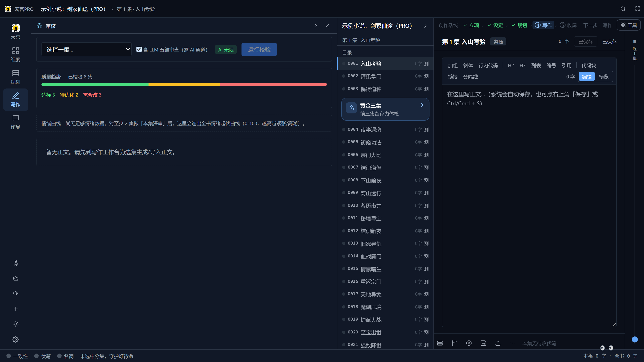This screenshot has height=362, width=644.
Task: Go to the 收尾 workflow step
Action: click(x=568, y=25)
